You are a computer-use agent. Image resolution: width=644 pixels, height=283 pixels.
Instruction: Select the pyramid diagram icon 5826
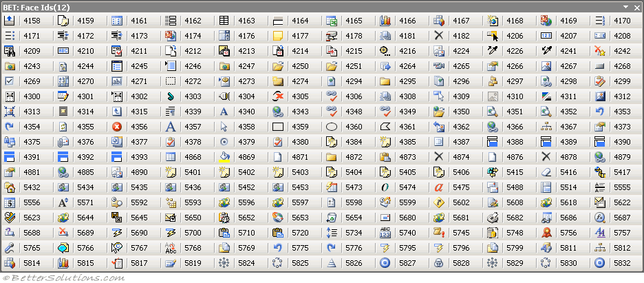coord(332,263)
